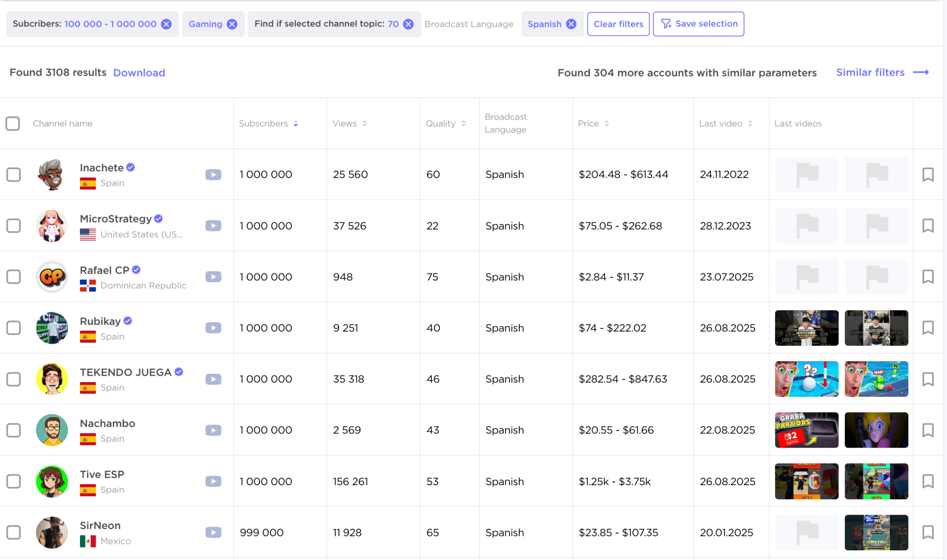The image size is (947, 560).
Task: Bookmark the Inachete channel
Action: (928, 175)
